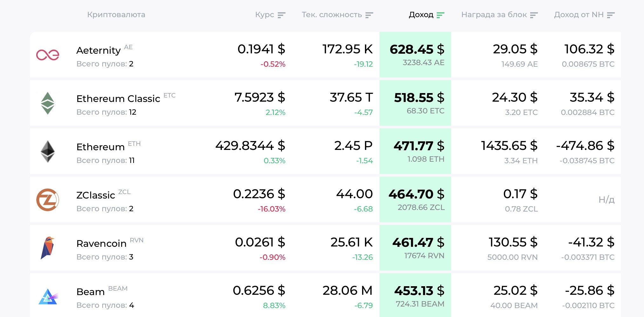Image resolution: width=644 pixels, height=317 pixels.
Task: Open the ZClassic coin name link
Action: point(96,195)
